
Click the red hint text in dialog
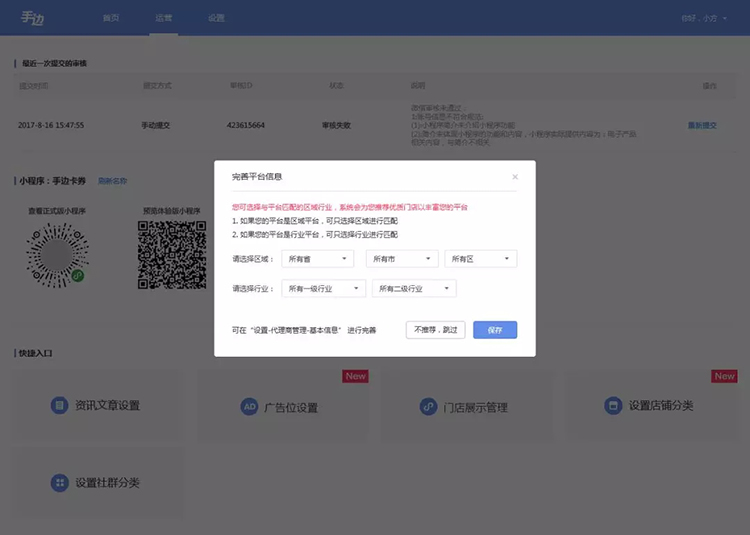[x=350, y=207]
